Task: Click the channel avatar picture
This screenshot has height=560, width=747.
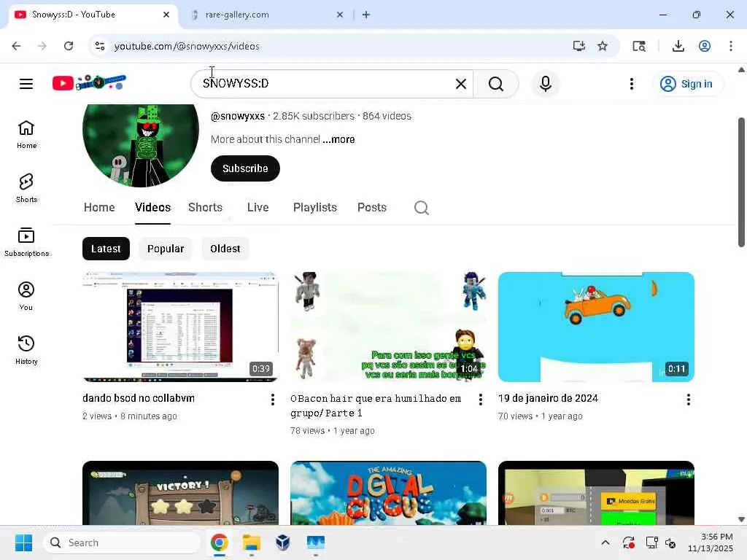Action: click(x=141, y=145)
